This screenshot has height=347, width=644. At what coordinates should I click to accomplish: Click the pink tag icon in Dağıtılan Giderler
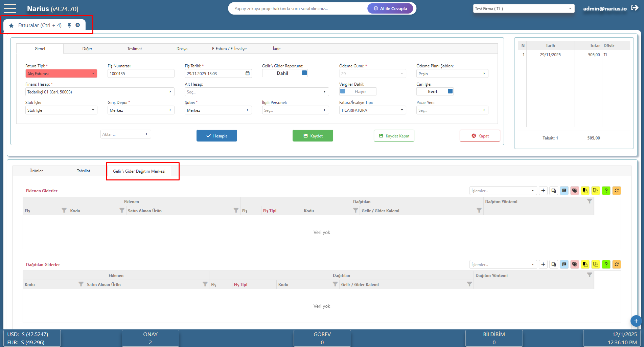pos(575,264)
